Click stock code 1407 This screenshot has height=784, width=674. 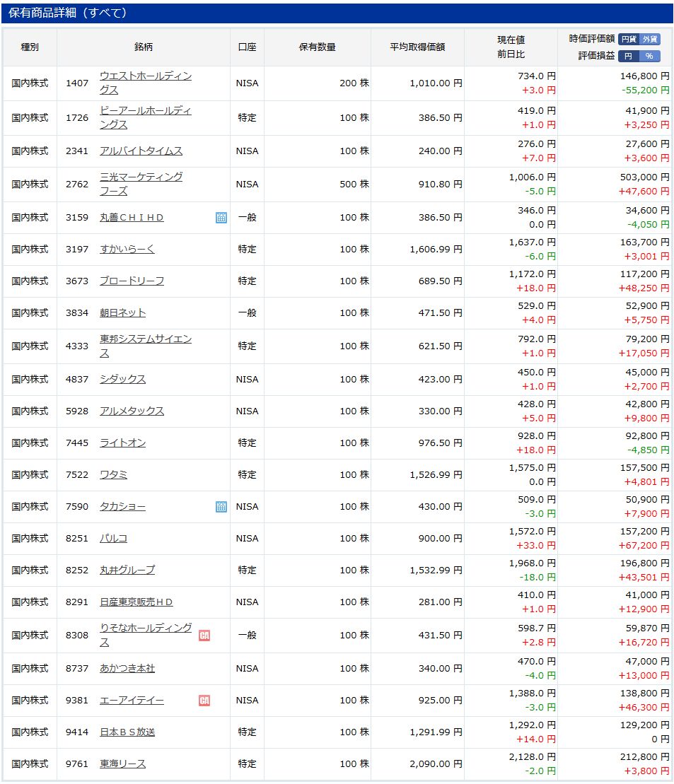coord(77,83)
